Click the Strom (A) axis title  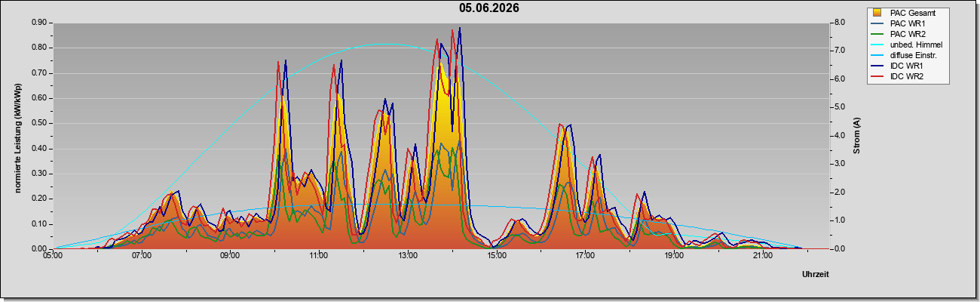click(856, 136)
